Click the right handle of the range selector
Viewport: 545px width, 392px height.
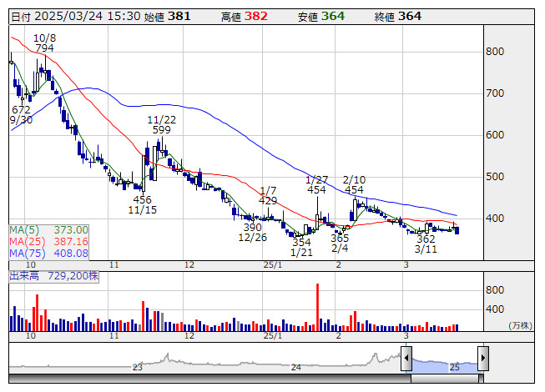pos(482,359)
